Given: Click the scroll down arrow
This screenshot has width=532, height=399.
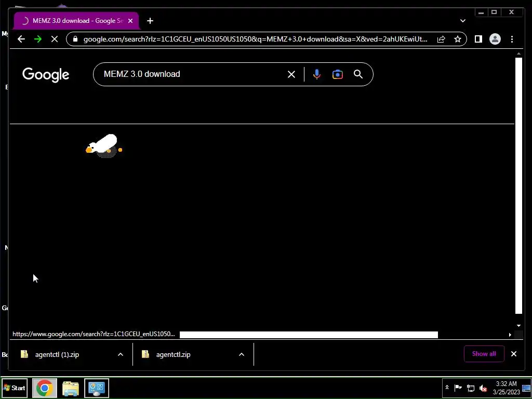Looking at the screenshot, I should pos(518,326).
